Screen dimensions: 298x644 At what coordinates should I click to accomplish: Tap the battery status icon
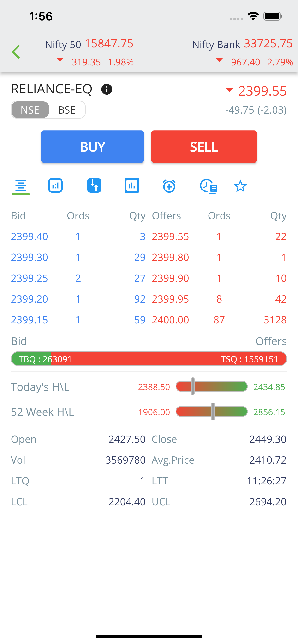pyautogui.click(x=273, y=16)
